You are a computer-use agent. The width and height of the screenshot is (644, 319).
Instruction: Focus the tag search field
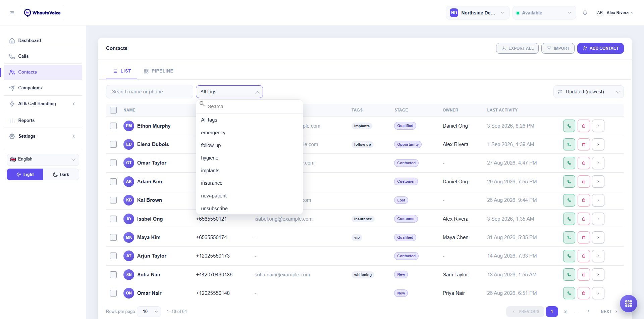(x=253, y=106)
